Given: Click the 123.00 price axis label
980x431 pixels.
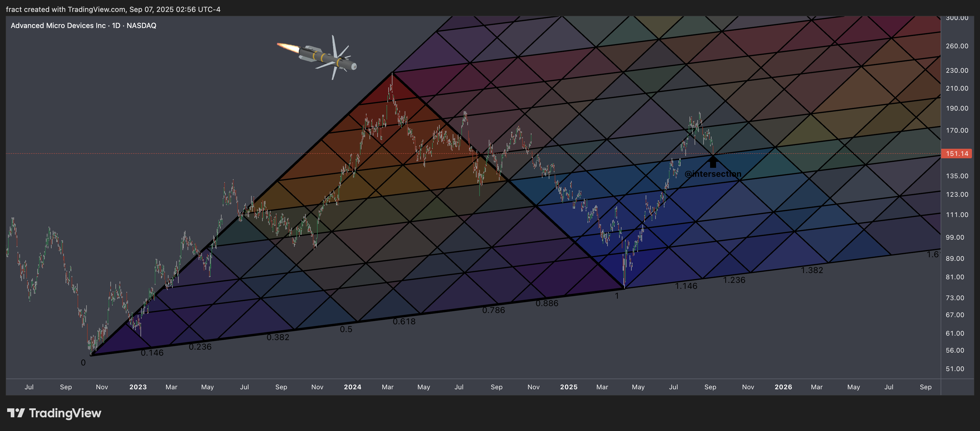Looking at the screenshot, I should click(957, 194).
